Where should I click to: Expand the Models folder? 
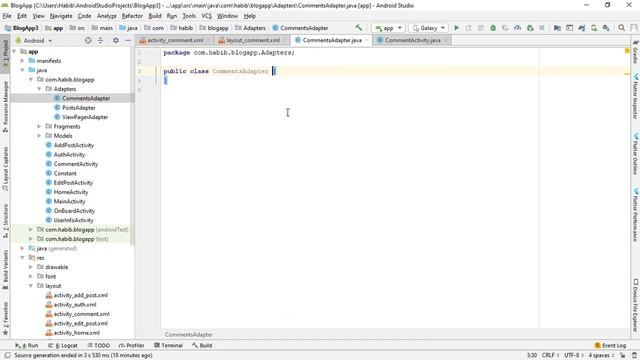tap(40, 136)
